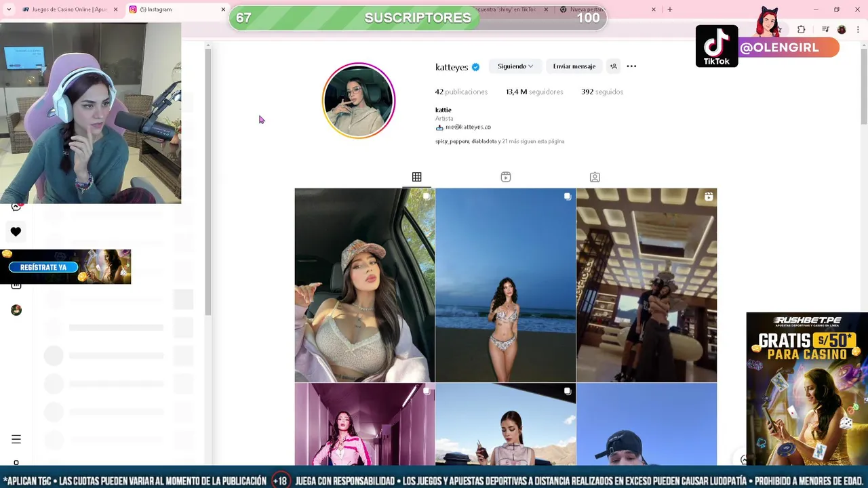Select the (5) Instagram browser tab
868x488 pixels.
(176, 9)
